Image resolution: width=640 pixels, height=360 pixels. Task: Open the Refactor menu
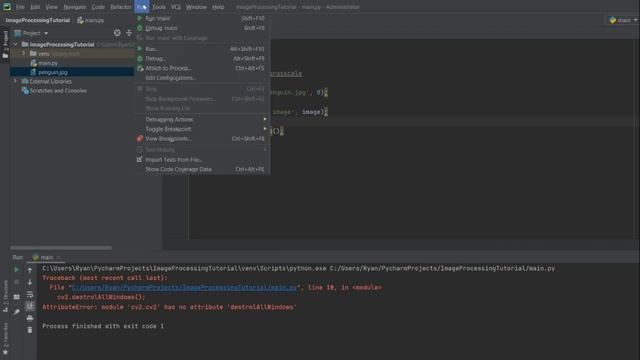tap(121, 7)
